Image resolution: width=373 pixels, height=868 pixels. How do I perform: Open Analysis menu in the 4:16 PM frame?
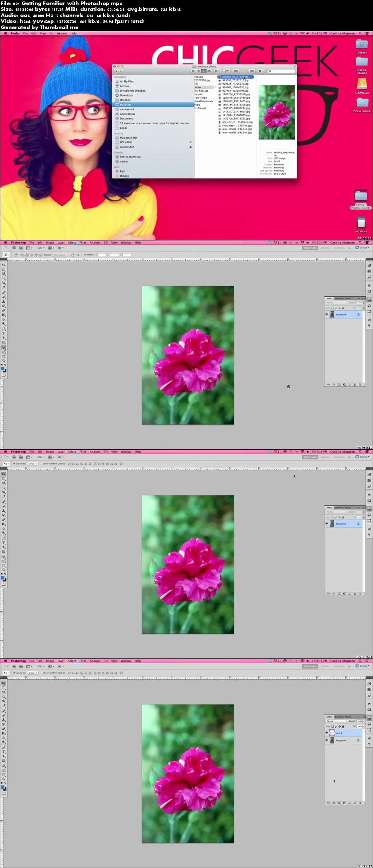click(95, 661)
